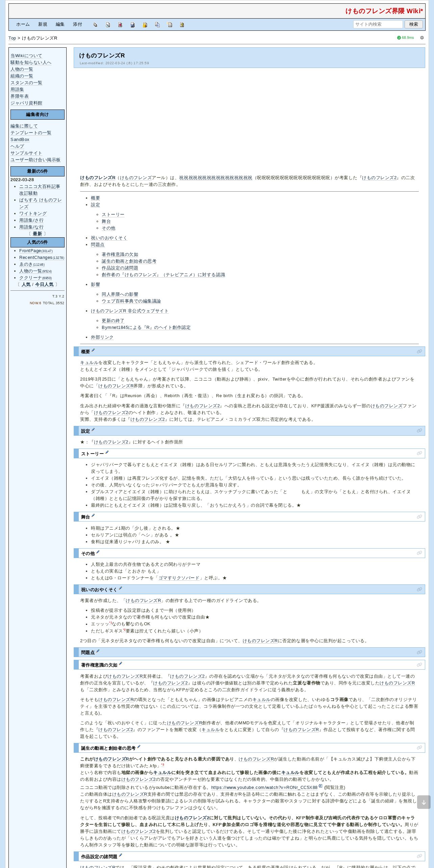Open ユーザー助け合い掲示板 sidebar link
The width and height of the screenshot is (434, 868).
pyautogui.click(x=35, y=160)
